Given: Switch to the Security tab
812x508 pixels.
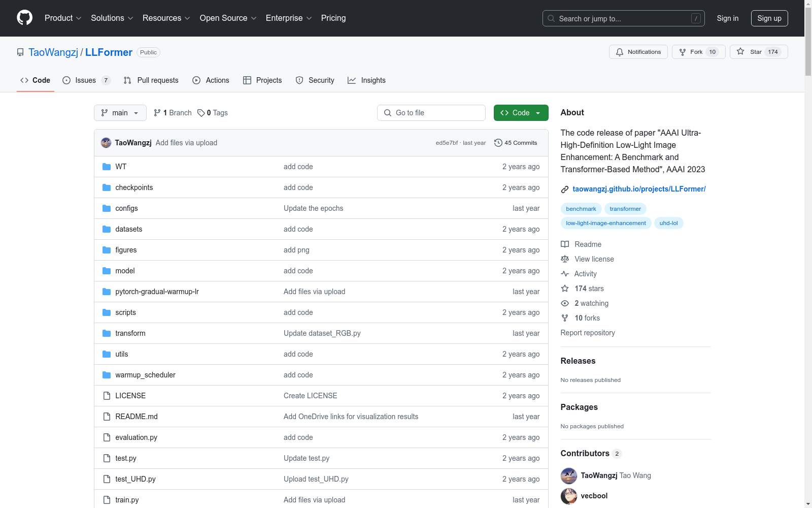Looking at the screenshot, I should (x=315, y=80).
